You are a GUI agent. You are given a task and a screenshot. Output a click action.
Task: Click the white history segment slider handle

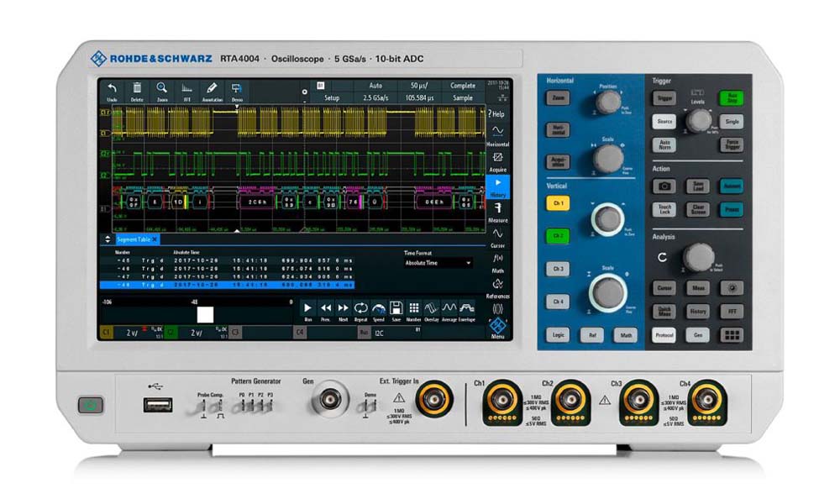coord(205,314)
